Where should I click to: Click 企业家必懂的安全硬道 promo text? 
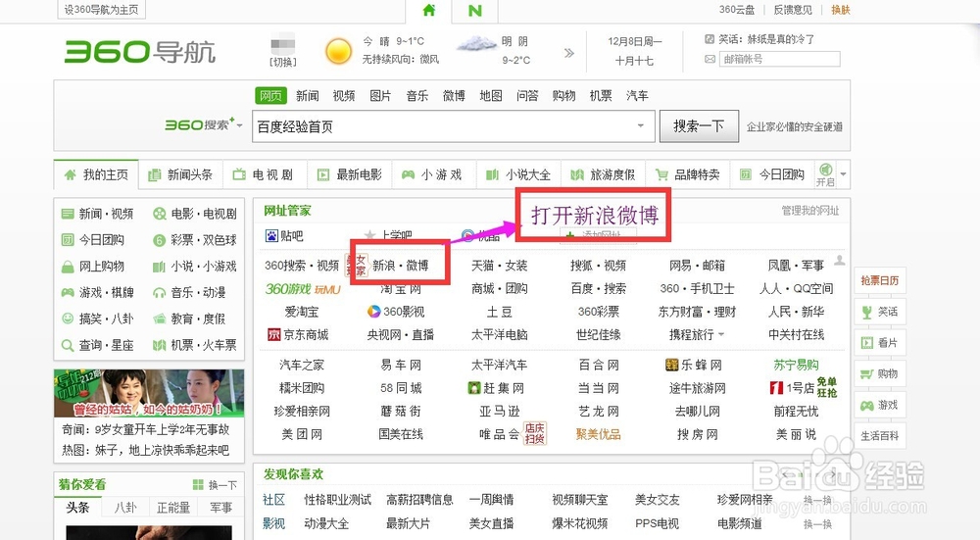pos(795,126)
